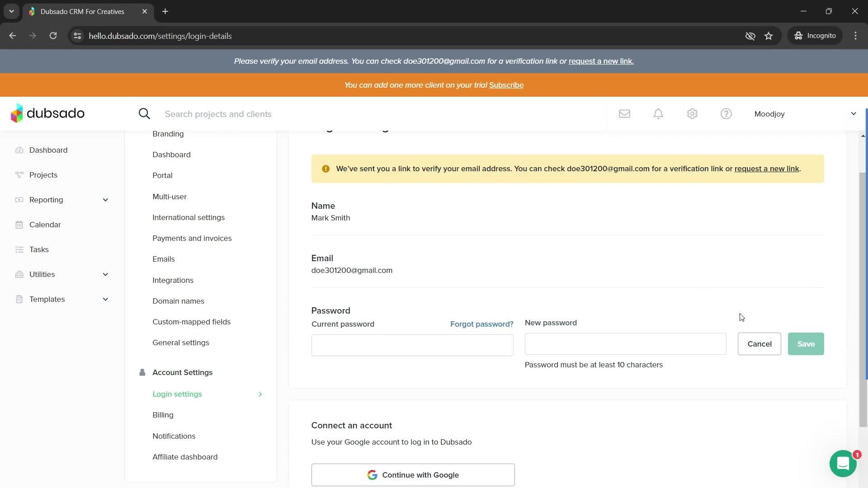The image size is (868, 488).
Task: Click the Dubsado logo
Action: 47,113
